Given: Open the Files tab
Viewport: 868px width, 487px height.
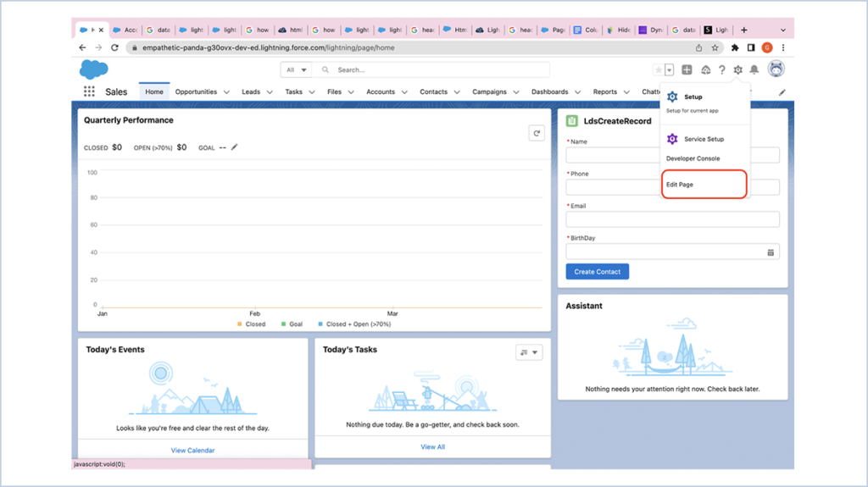Looking at the screenshot, I should coord(334,91).
